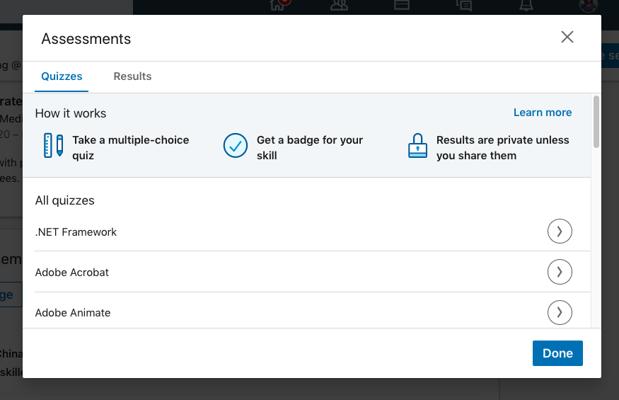This screenshot has width=619, height=400.
Task: Click the padlock privacy icon
Action: [417, 147]
